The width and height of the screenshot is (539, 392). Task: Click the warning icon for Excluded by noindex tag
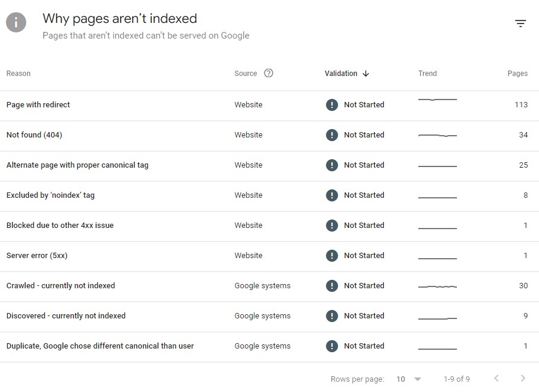coord(331,195)
